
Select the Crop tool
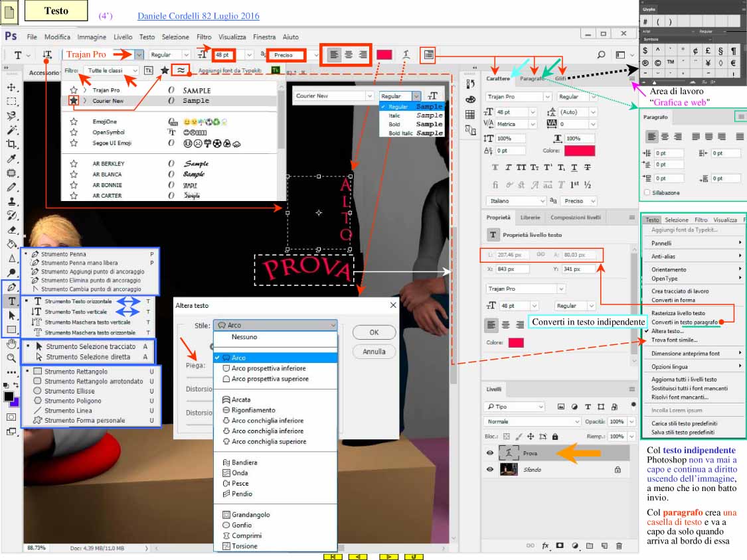point(12,144)
